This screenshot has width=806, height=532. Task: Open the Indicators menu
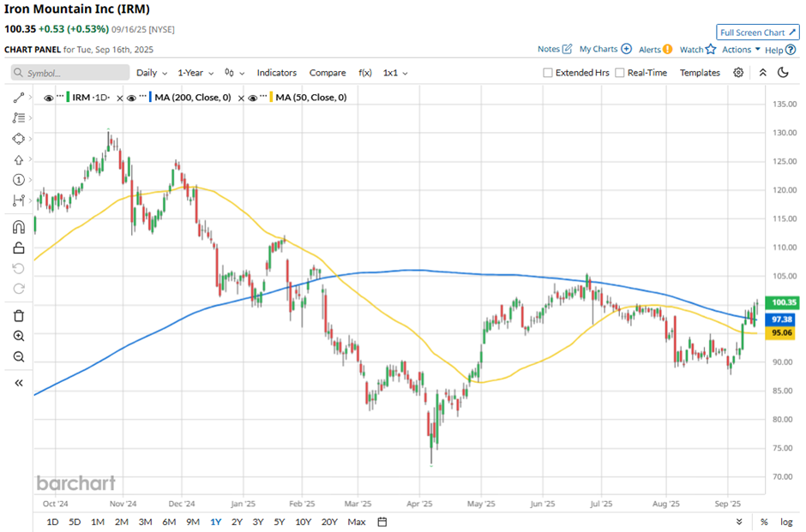tap(276, 73)
